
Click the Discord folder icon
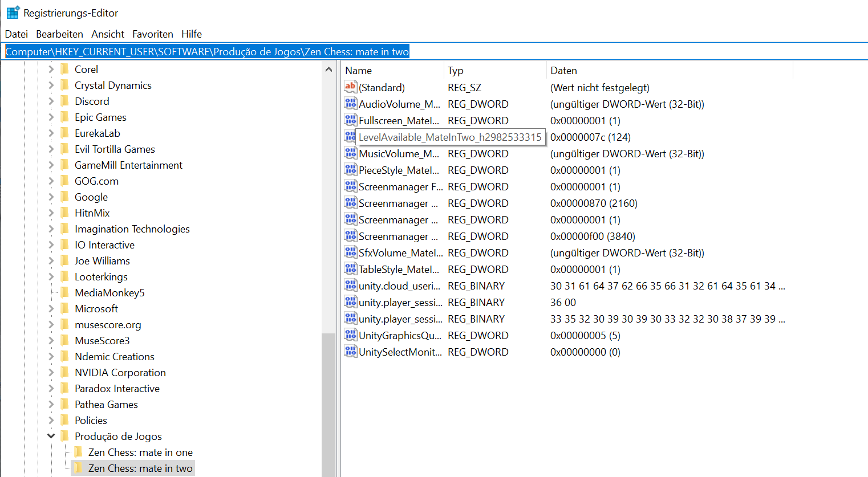pos(65,101)
